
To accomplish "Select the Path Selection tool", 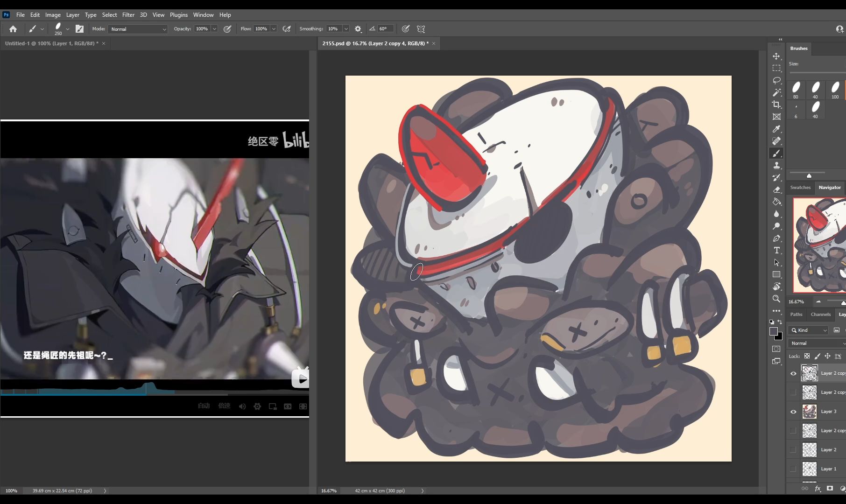I will 776,262.
